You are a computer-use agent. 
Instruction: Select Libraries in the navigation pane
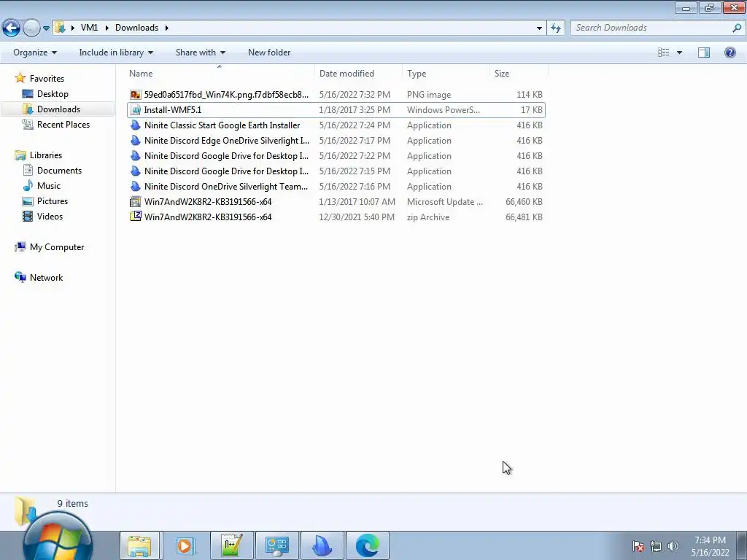click(x=46, y=155)
